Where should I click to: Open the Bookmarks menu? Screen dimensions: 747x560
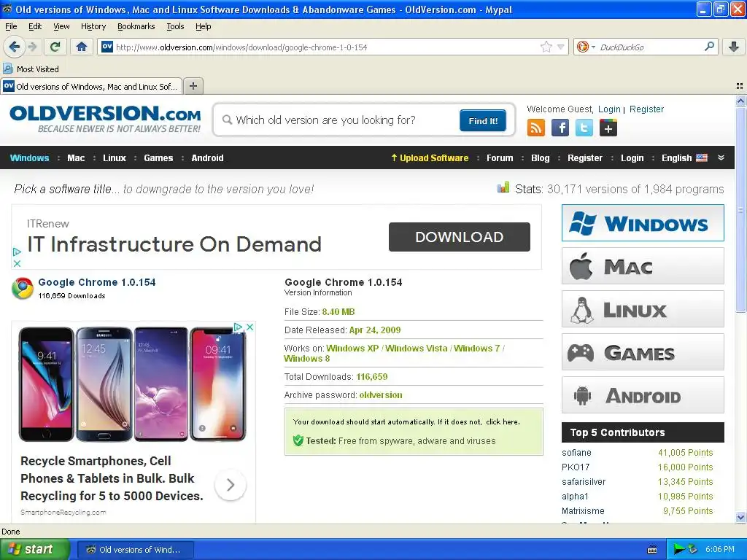click(x=136, y=26)
